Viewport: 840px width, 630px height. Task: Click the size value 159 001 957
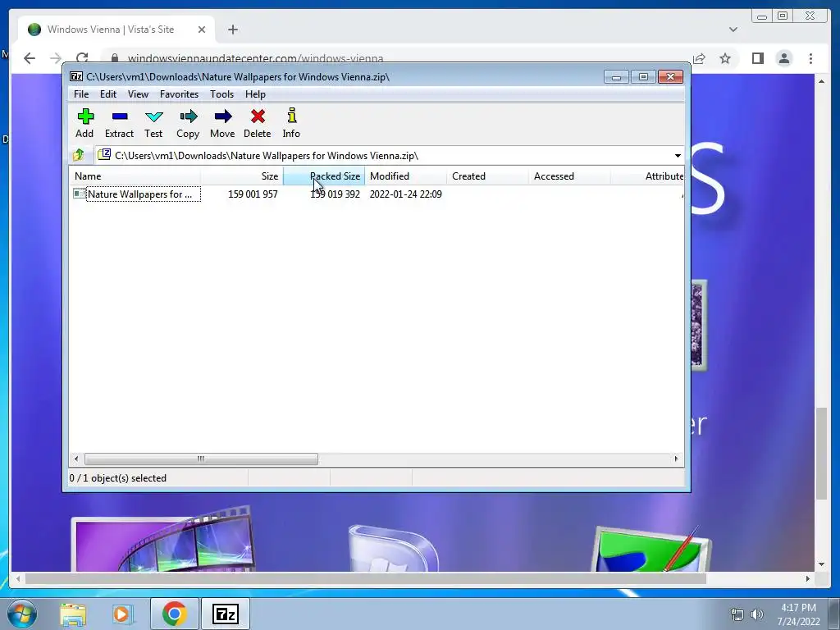click(x=253, y=194)
